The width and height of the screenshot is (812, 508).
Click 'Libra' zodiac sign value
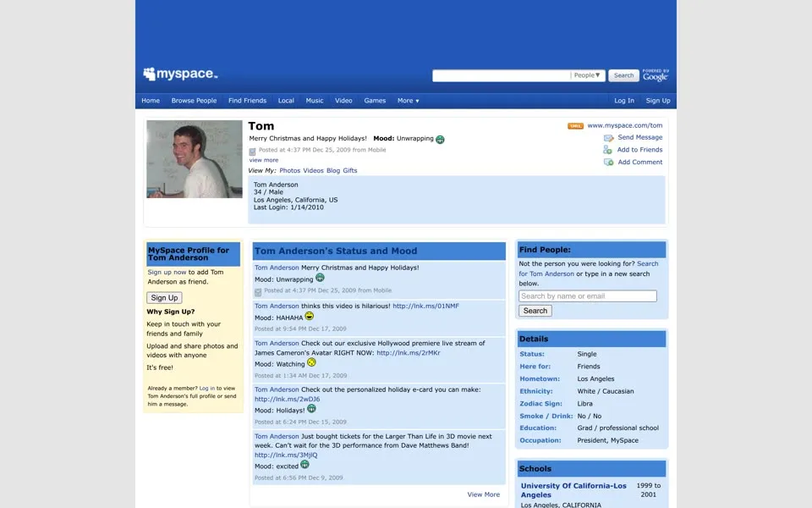coord(584,404)
